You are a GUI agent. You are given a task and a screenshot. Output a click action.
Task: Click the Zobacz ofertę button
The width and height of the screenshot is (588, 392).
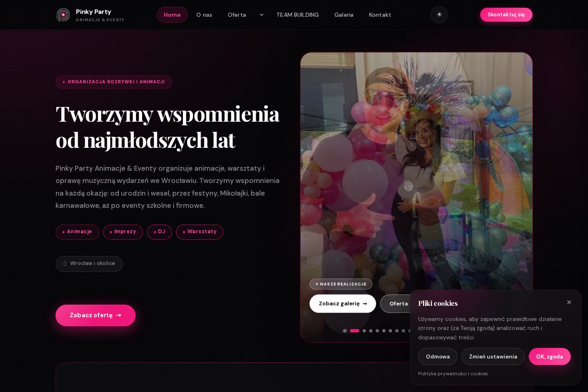(x=96, y=315)
